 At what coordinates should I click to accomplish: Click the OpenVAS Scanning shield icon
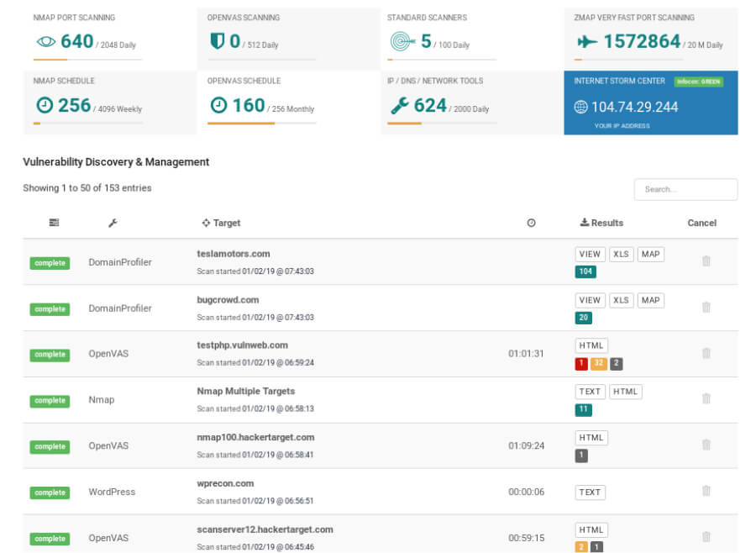point(217,41)
